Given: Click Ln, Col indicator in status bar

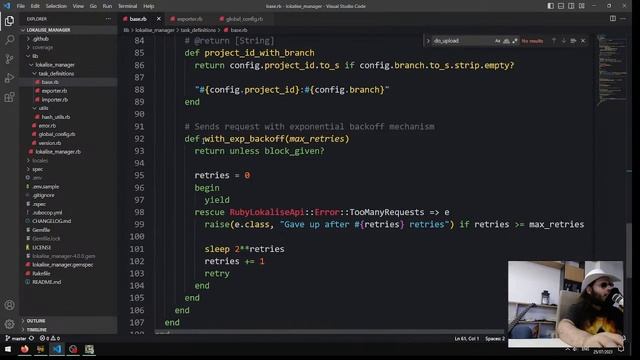Looking at the screenshot, I should (x=466, y=339).
